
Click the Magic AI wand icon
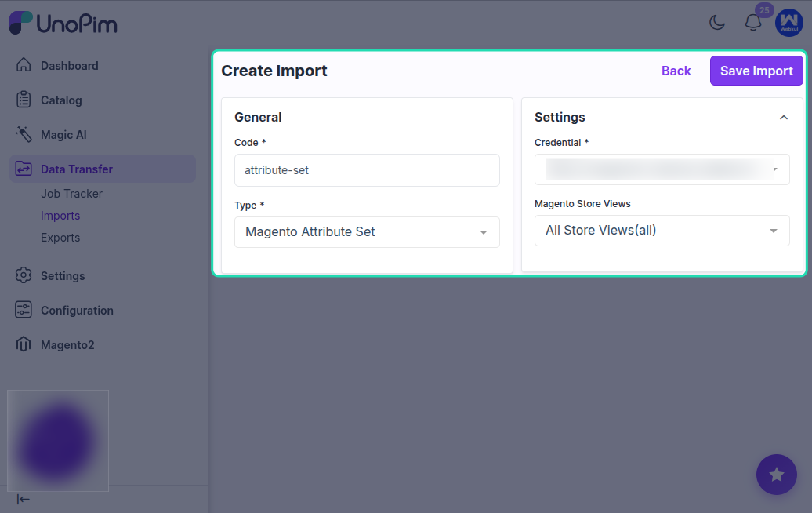pyautogui.click(x=24, y=133)
